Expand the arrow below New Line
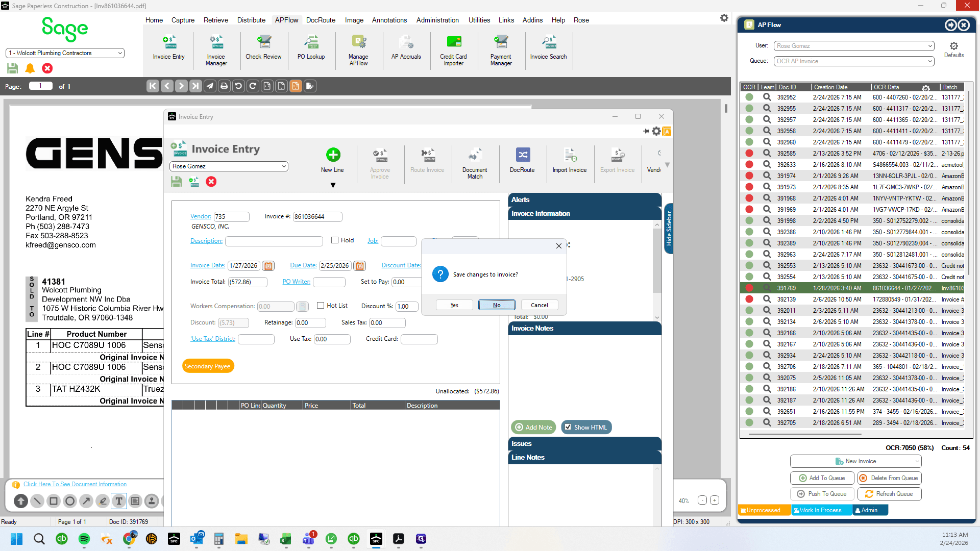 (333, 185)
